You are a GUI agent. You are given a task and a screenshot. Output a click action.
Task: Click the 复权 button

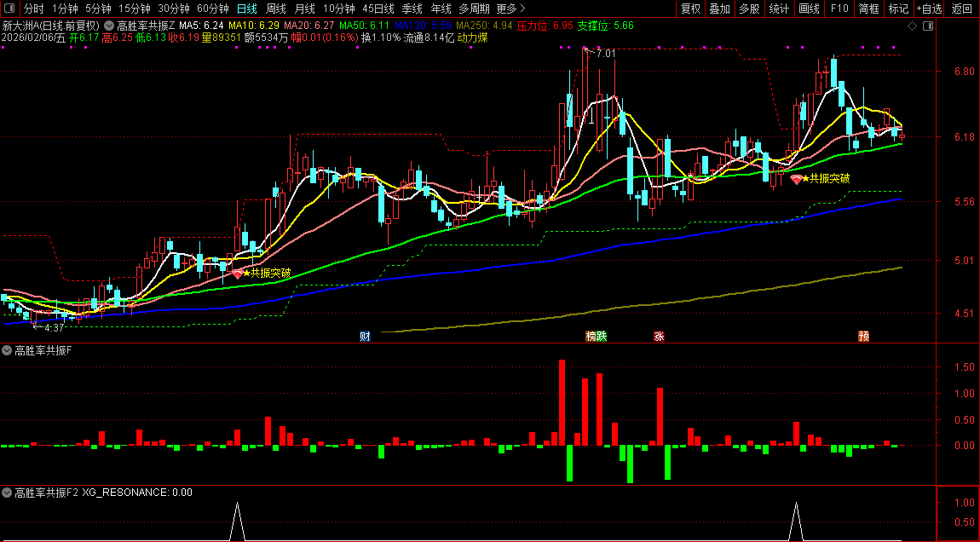tap(690, 9)
